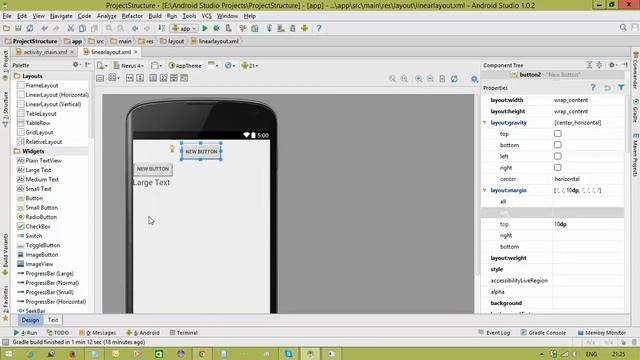Open the Android Device Monitor icon
The width and height of the screenshot is (640, 360).
tap(304, 28)
